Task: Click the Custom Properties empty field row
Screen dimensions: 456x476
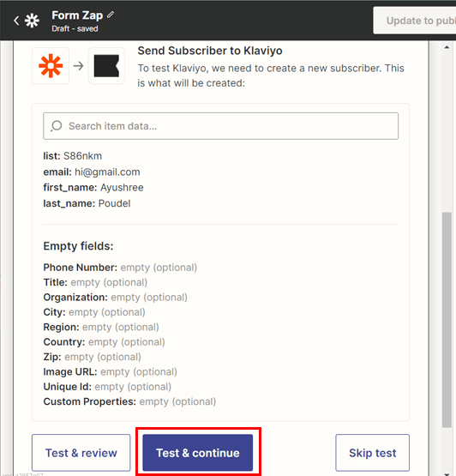Action: [x=129, y=401]
